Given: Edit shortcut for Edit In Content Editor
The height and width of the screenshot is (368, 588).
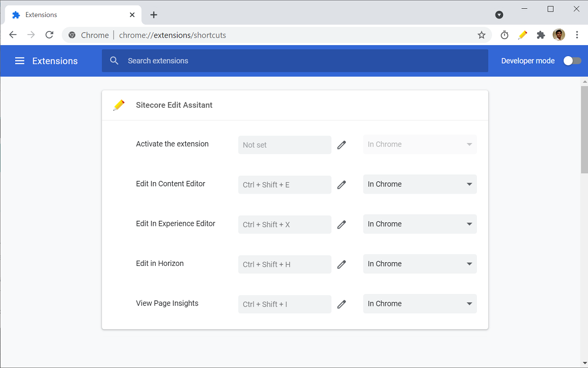Looking at the screenshot, I should pyautogui.click(x=341, y=184).
